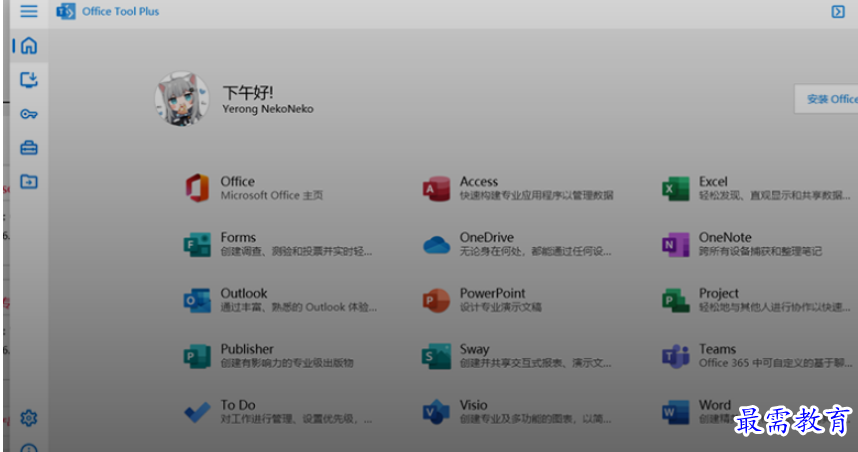The image size is (858, 452).
Task: Launch the Word app icon
Action: pos(676,412)
